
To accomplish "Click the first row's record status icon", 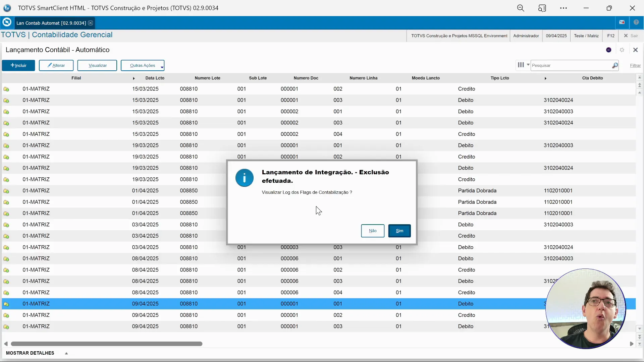I will coord(6,89).
